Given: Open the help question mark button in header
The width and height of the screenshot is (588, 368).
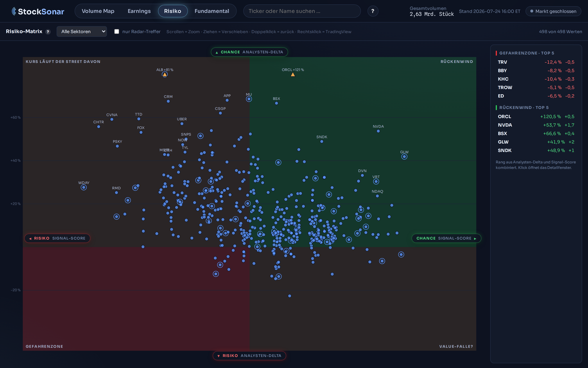Looking at the screenshot, I should [x=373, y=11].
